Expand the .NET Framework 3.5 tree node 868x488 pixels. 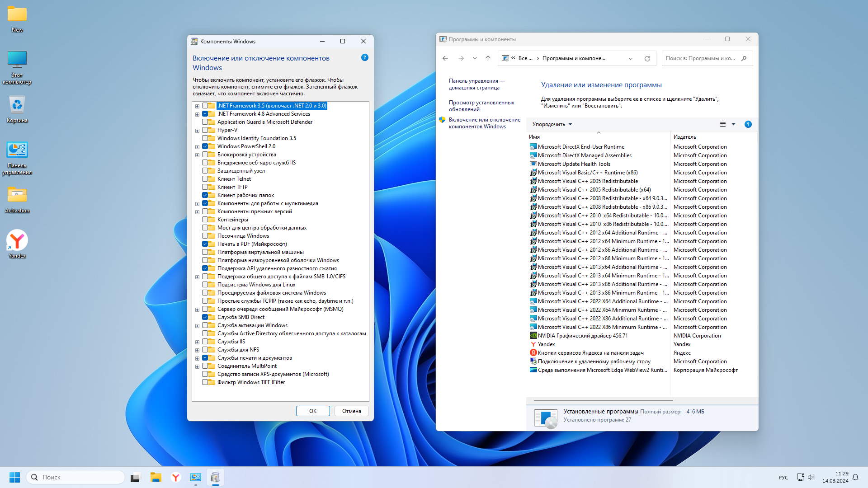click(197, 106)
